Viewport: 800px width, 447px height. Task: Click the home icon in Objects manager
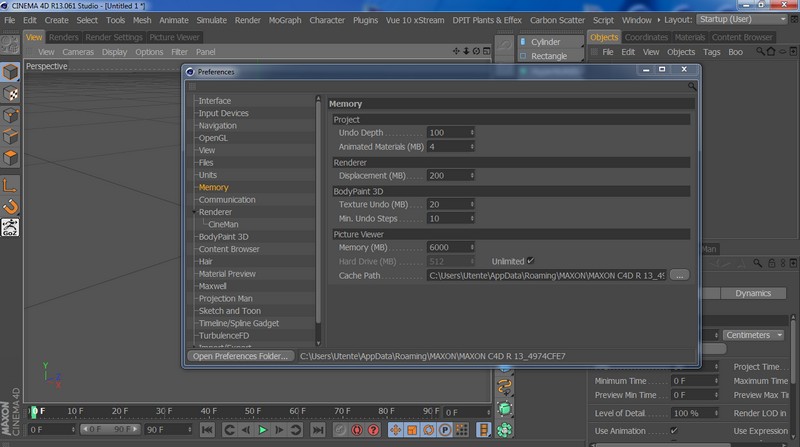(x=771, y=52)
